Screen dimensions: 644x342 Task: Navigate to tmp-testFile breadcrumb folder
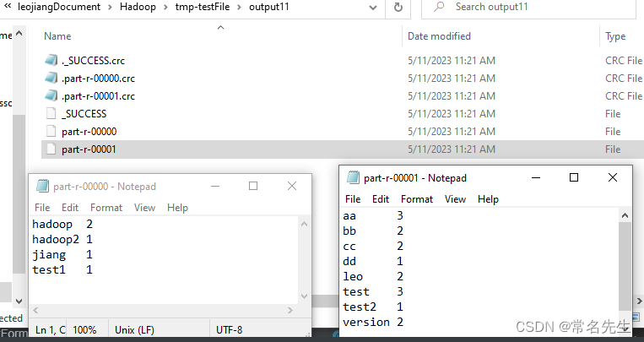tap(202, 7)
